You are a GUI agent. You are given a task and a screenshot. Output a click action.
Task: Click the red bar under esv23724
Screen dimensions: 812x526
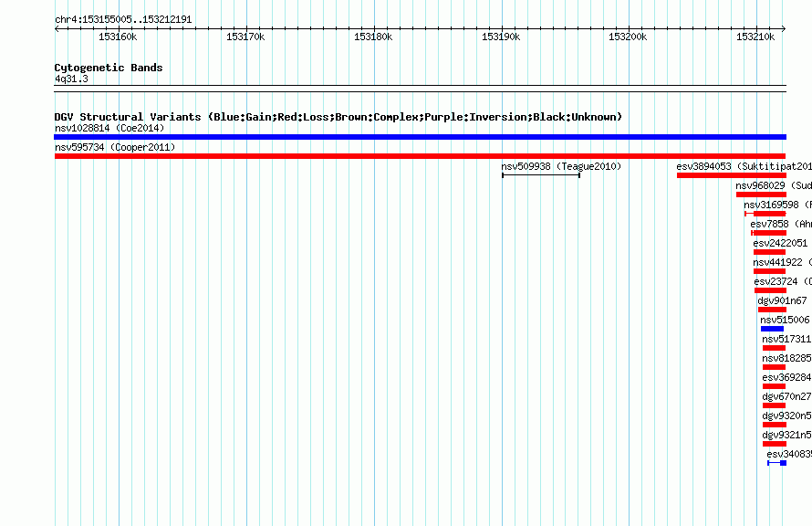click(771, 290)
